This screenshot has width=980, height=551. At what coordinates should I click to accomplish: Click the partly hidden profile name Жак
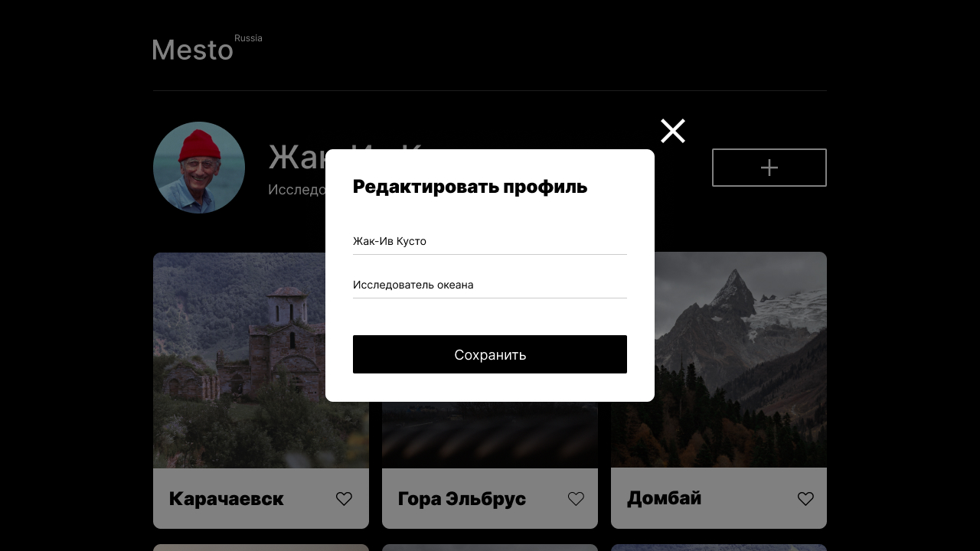click(x=296, y=157)
